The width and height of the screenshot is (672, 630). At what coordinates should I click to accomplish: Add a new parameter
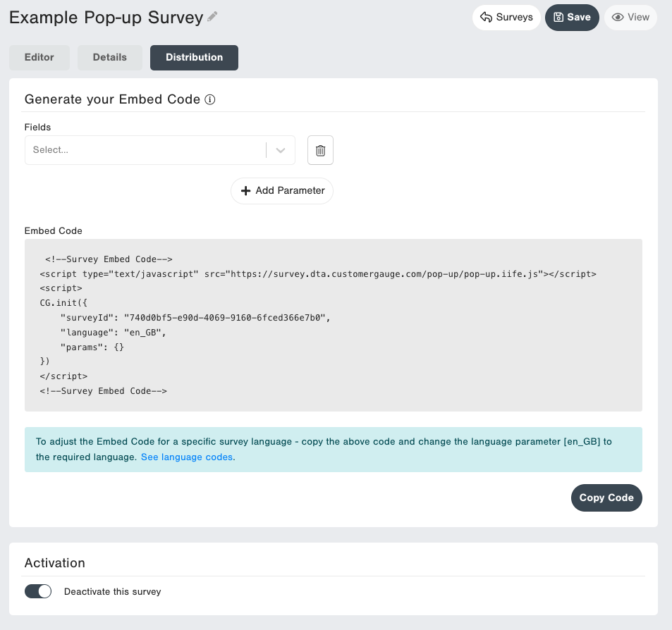coord(282,191)
